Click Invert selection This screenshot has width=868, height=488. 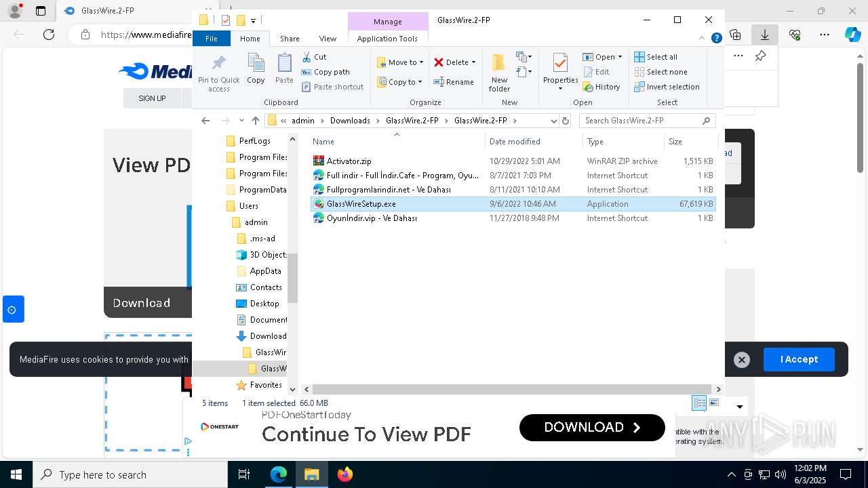(x=667, y=87)
